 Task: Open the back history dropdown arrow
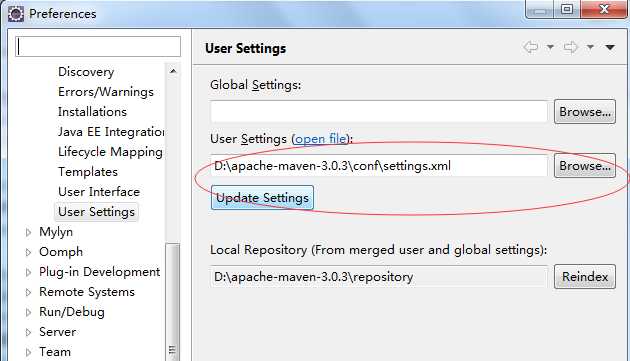[x=550, y=47]
